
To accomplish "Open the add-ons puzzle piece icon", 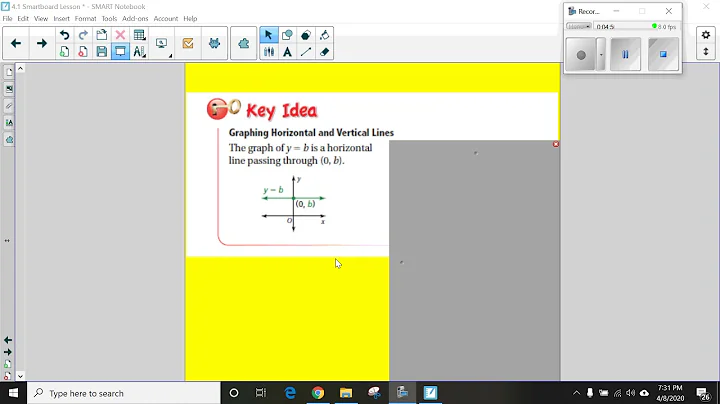I will [x=243, y=44].
